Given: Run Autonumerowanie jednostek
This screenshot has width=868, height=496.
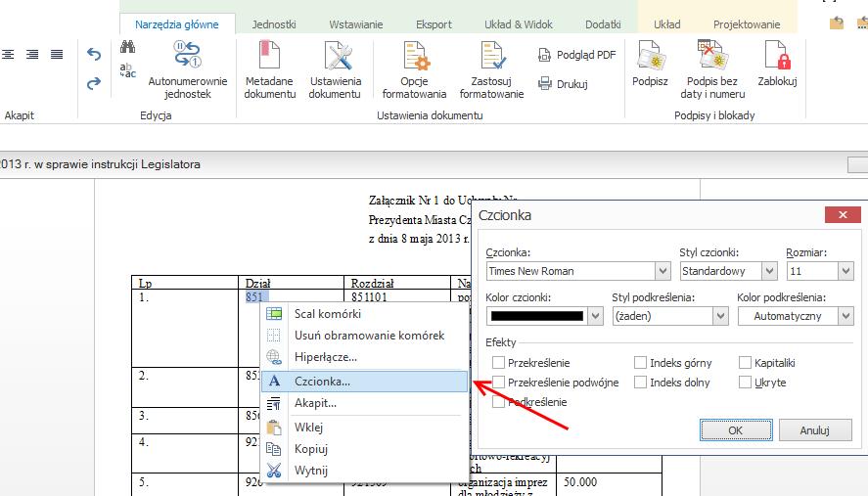Looking at the screenshot, I should [x=188, y=69].
